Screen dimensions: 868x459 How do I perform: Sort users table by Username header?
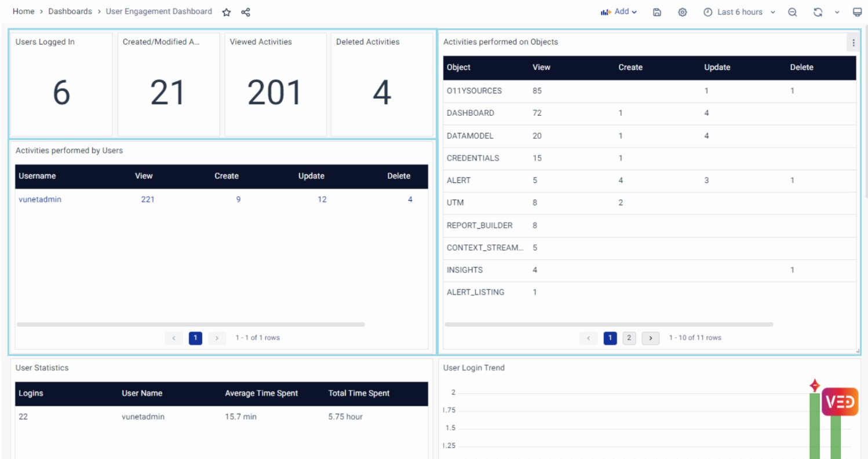pos(37,177)
